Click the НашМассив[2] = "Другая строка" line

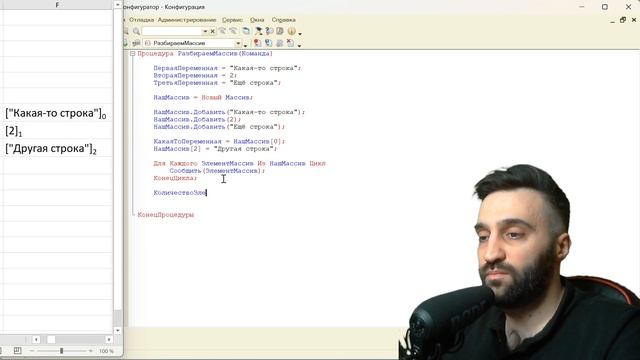pos(215,149)
